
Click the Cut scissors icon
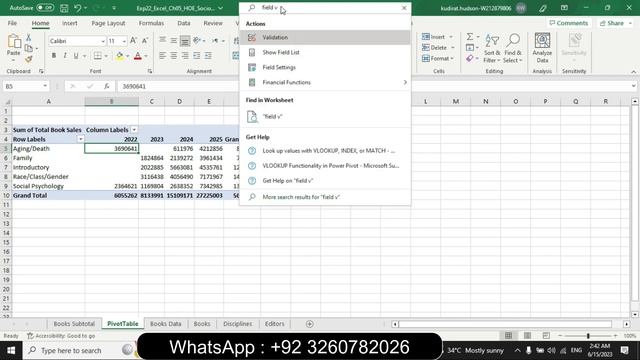[x=29, y=38]
